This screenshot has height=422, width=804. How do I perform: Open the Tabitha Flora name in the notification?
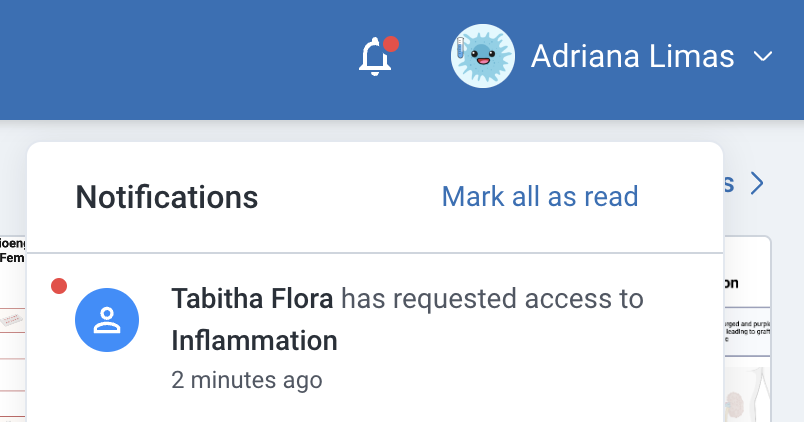pos(253,298)
